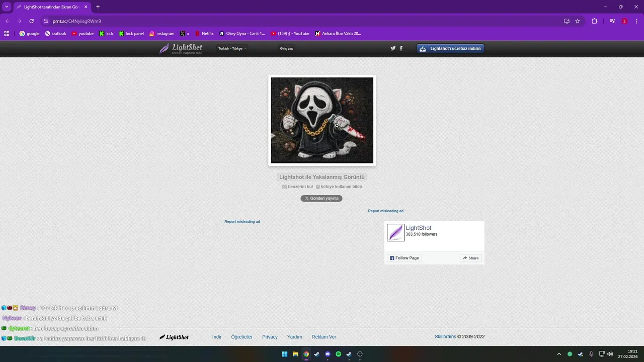Open the kick bookmark
This screenshot has width=644, height=362.
click(x=106, y=34)
